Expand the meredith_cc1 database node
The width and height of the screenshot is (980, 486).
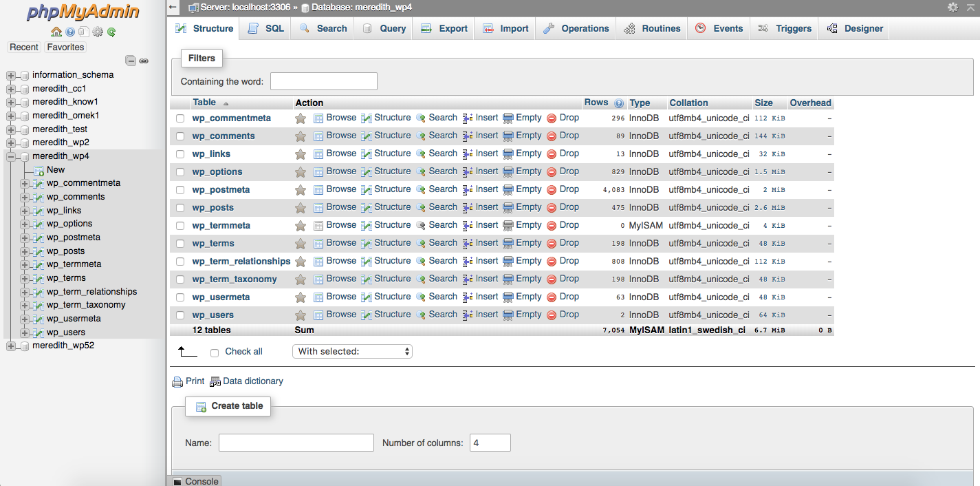pyautogui.click(x=11, y=89)
